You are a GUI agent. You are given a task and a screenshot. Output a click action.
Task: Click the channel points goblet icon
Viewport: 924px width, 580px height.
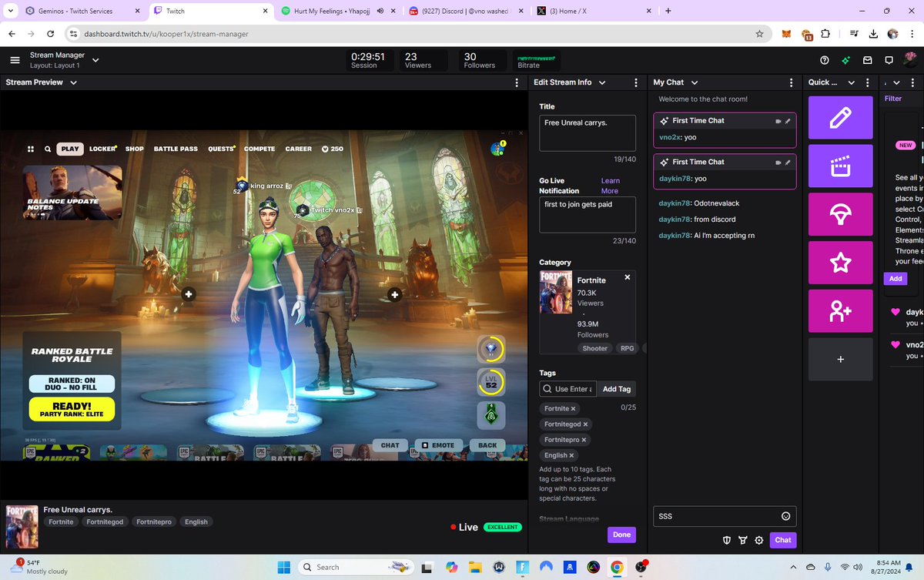click(x=743, y=540)
